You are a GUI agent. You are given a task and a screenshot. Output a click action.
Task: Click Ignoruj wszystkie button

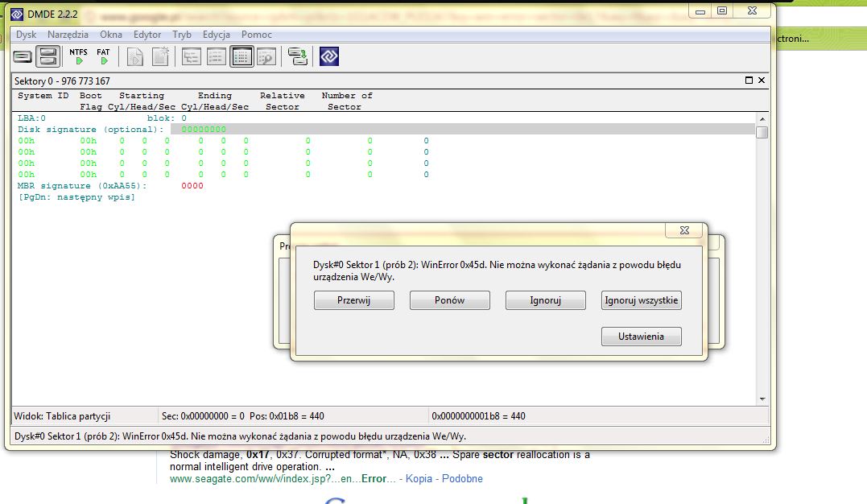[x=642, y=300]
